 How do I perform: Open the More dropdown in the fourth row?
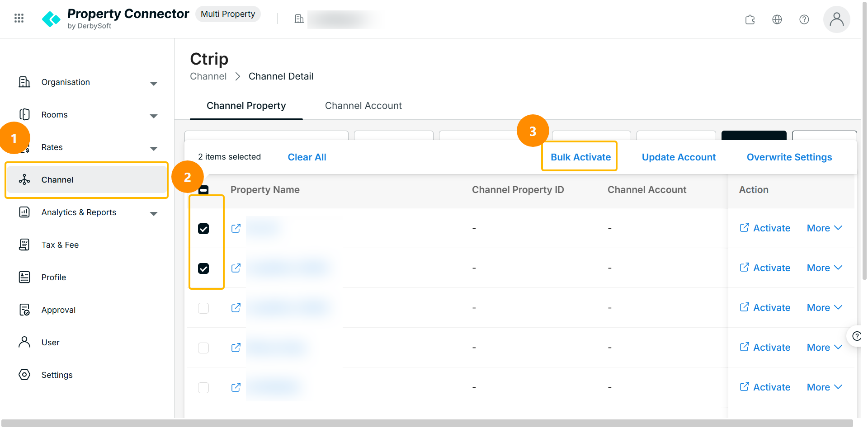pos(825,348)
